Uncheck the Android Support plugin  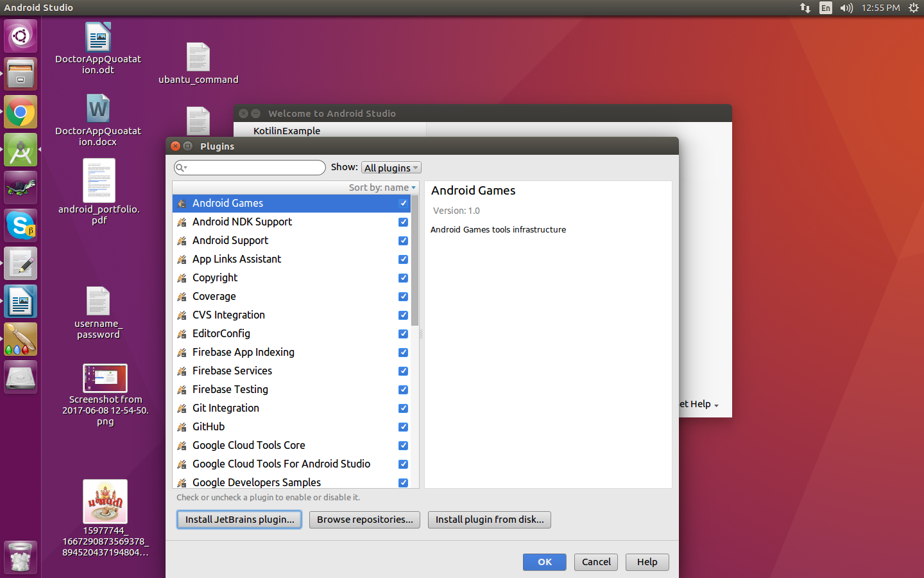pyautogui.click(x=403, y=241)
